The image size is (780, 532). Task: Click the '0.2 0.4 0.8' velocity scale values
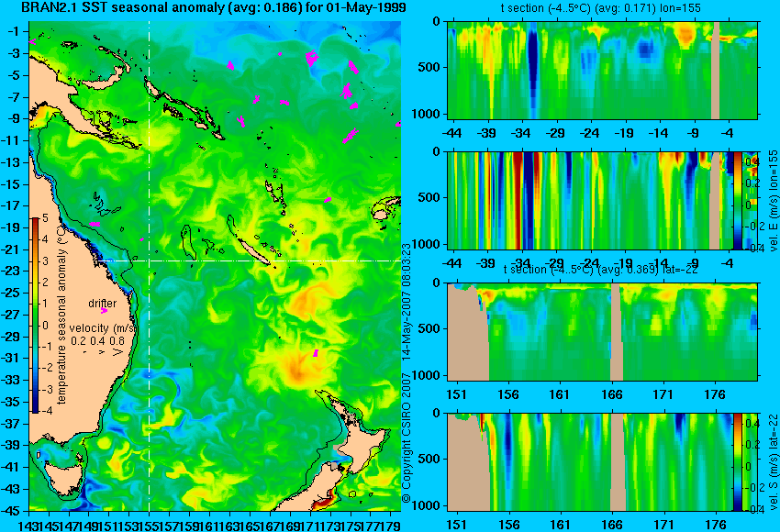coord(98,341)
